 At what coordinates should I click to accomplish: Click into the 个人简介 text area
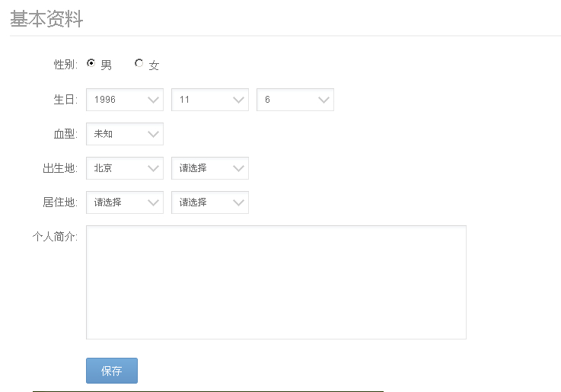(276, 282)
